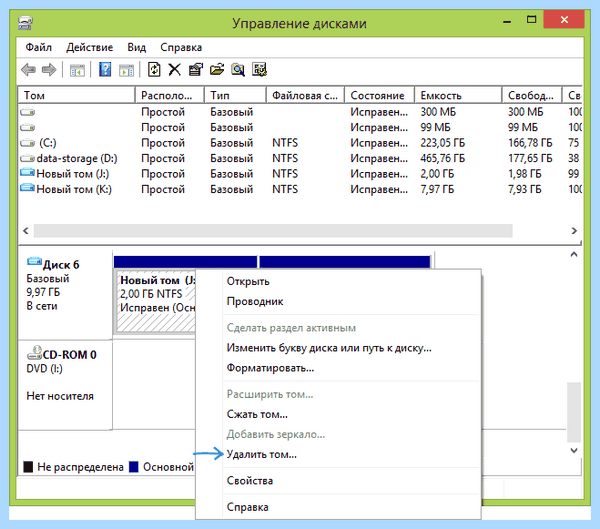
Task: Open the Help question mark toolbar icon
Action: tap(105, 70)
